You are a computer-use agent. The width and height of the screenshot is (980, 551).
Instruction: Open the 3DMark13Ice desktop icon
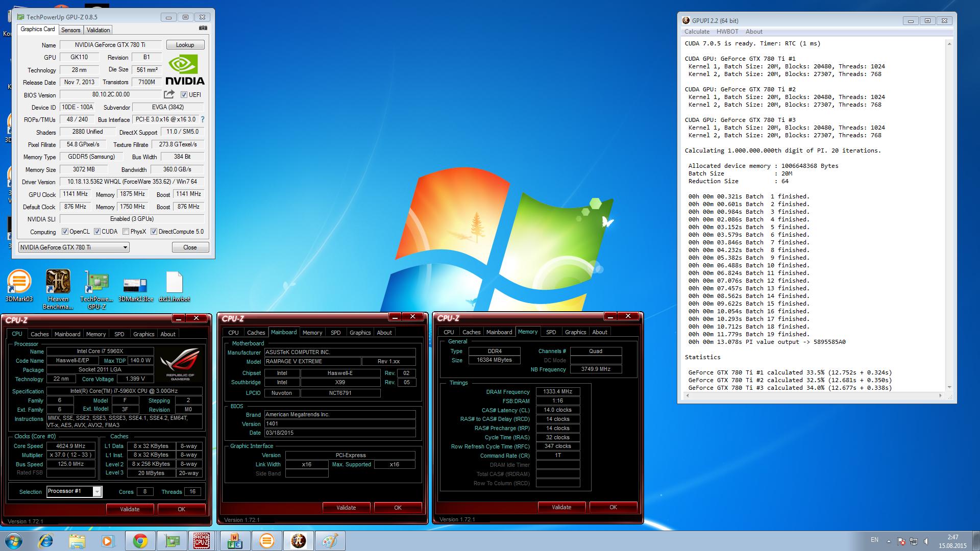135,290
